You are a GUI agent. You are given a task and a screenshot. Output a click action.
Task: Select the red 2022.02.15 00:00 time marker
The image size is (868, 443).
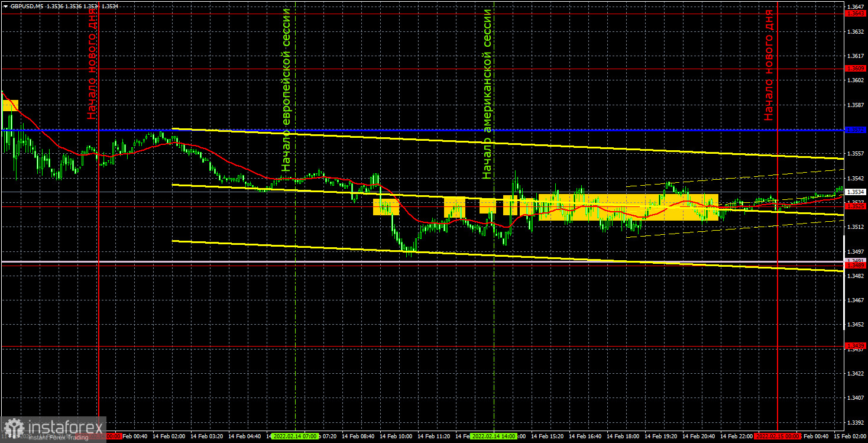(x=778, y=436)
